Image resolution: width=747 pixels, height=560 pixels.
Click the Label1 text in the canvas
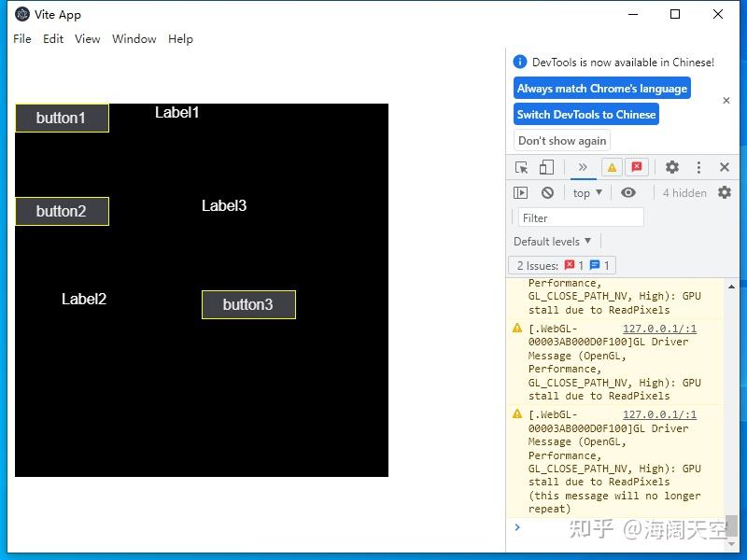(x=176, y=113)
